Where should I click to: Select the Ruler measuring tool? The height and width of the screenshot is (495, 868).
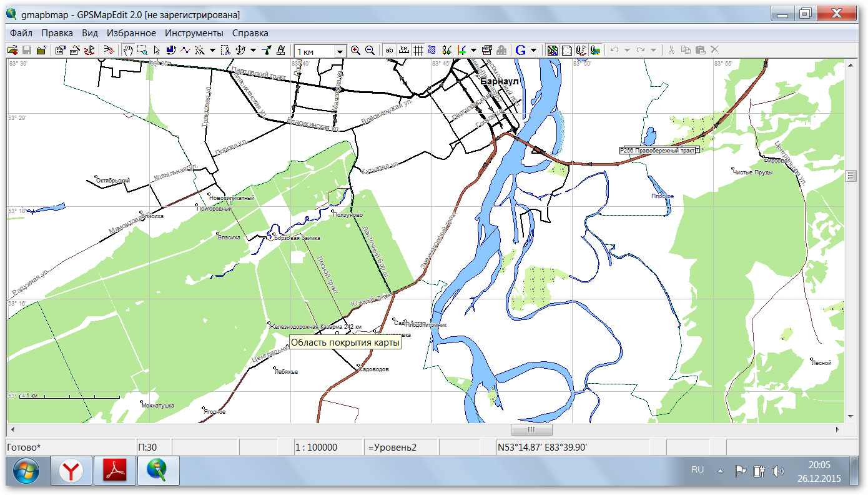[280, 50]
